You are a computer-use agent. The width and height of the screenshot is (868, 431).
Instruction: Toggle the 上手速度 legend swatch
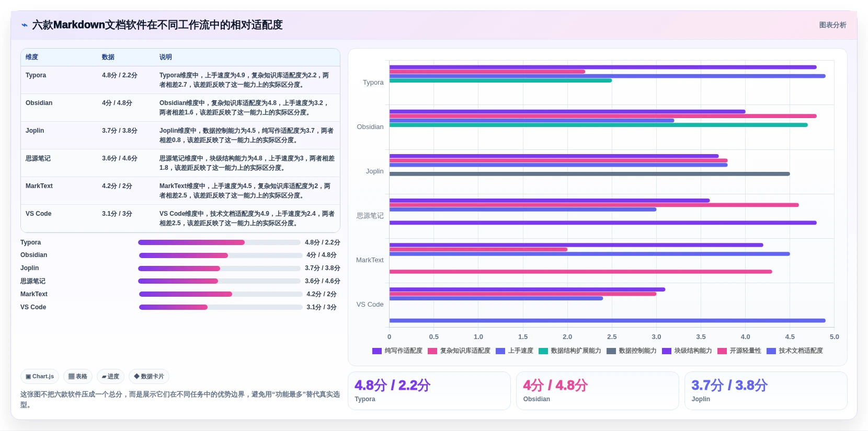click(500, 351)
